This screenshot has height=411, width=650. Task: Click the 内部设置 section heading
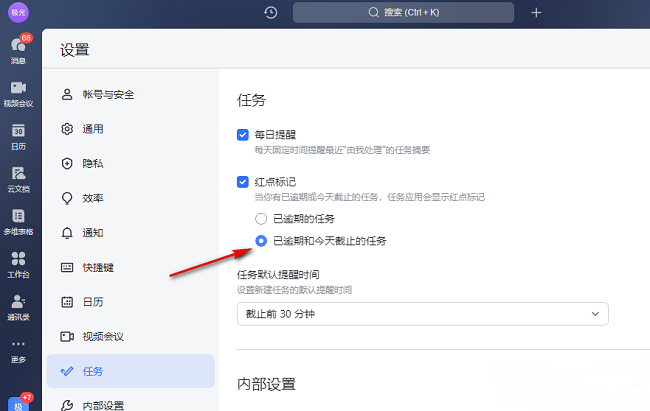point(266,384)
